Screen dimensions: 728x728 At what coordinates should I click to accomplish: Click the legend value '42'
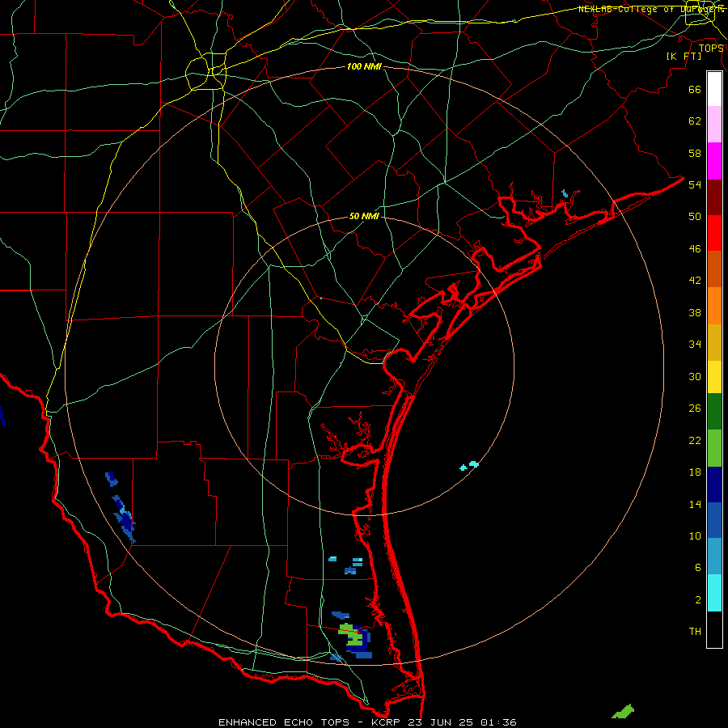coord(695,281)
